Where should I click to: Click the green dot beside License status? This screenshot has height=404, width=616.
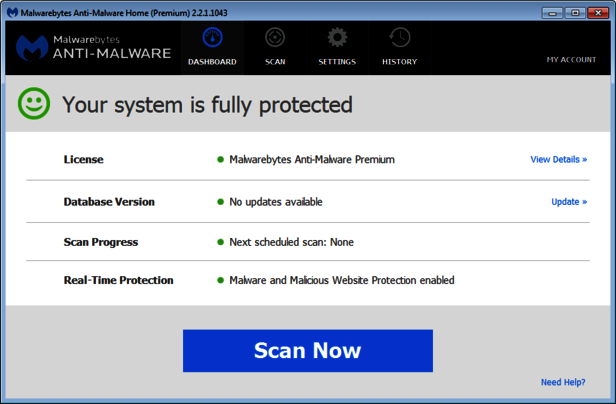point(220,160)
